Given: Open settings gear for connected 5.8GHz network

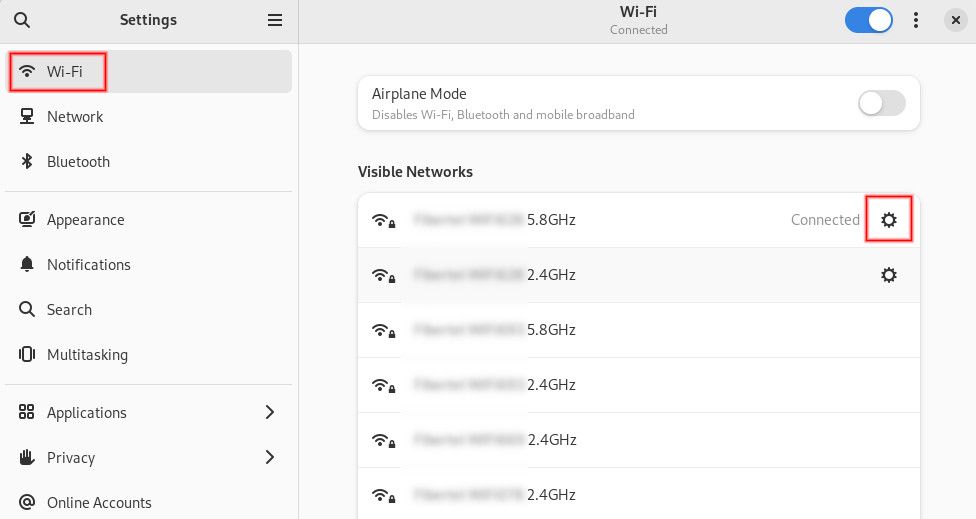Looking at the screenshot, I should click(888, 220).
